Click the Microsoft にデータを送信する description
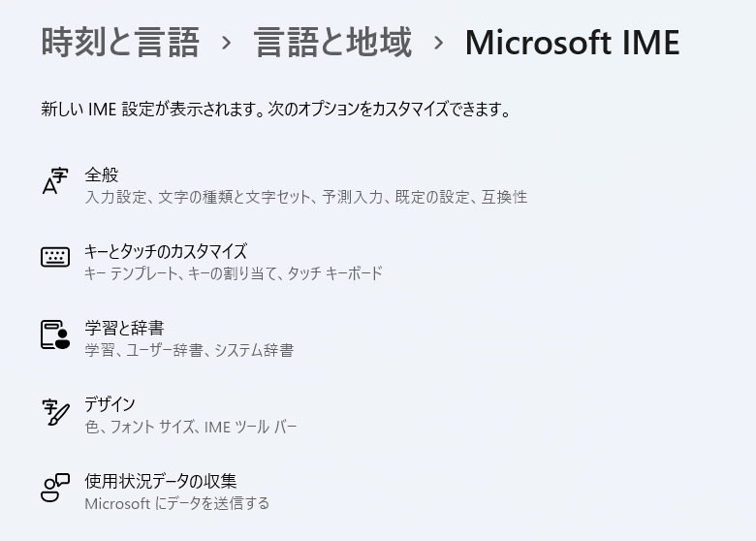This screenshot has width=756, height=541. click(x=177, y=503)
